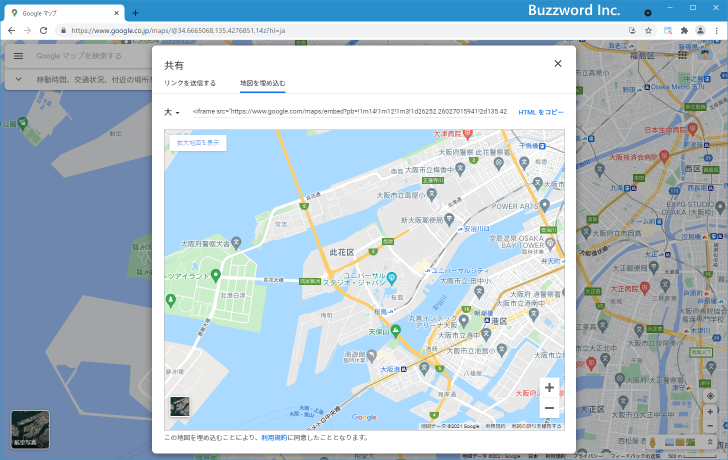Expand the 移動時間、交通状況 panel chevron
728x460 pixels.
tap(18, 79)
